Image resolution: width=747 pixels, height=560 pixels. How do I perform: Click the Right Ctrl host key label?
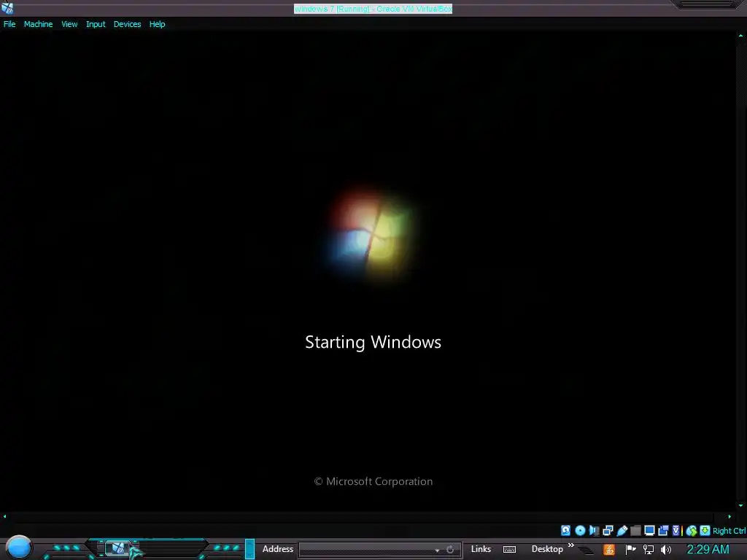point(729,531)
